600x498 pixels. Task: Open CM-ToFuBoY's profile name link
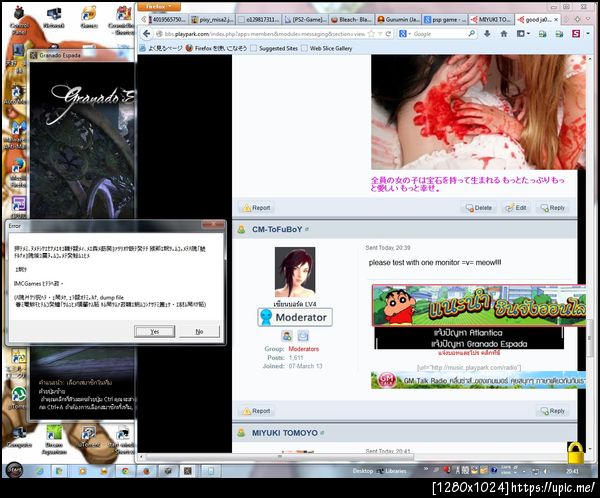[x=277, y=229]
